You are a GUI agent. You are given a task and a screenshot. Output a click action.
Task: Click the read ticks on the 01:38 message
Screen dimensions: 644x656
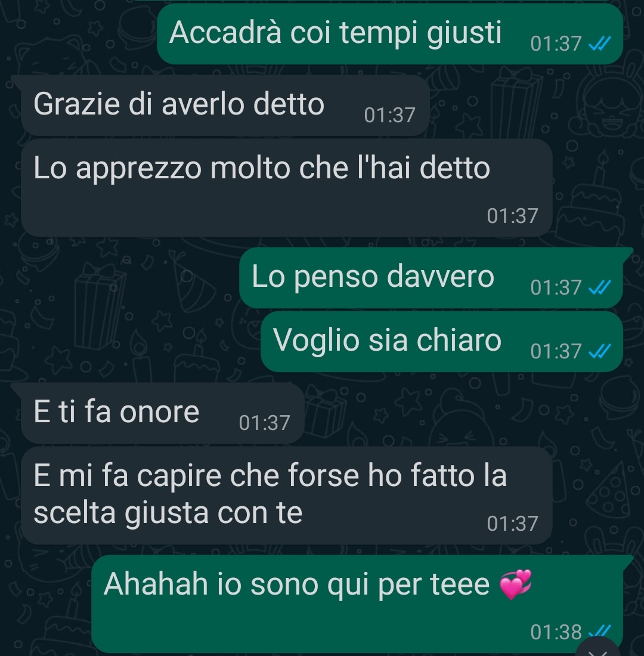[600, 631]
